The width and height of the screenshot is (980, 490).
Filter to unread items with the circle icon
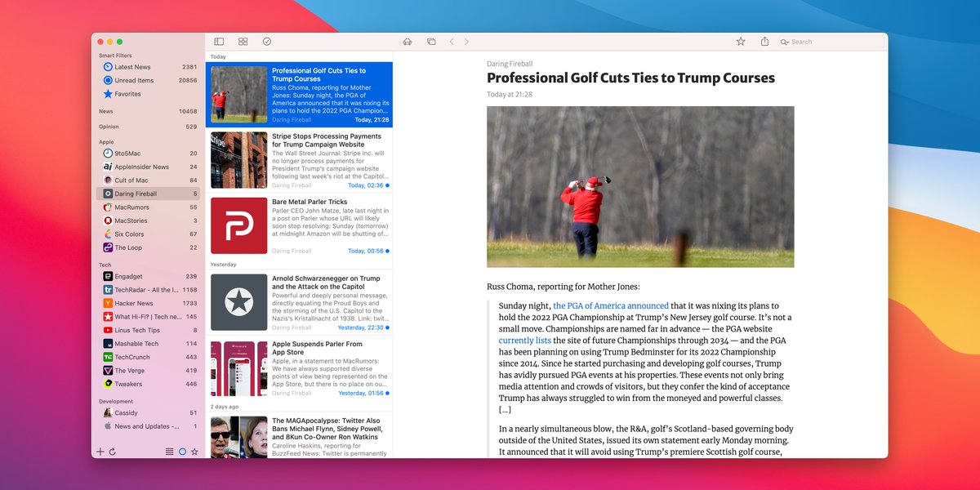coord(182,451)
